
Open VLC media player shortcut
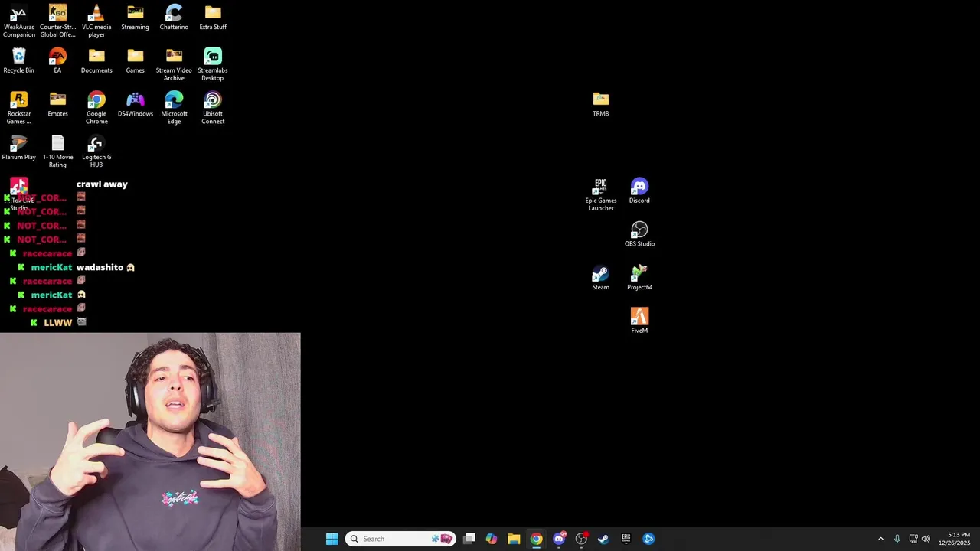[x=96, y=21]
